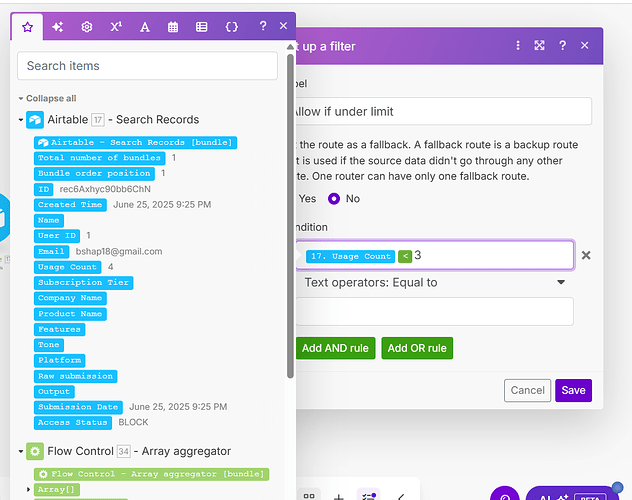Insert the ID field pill
This screenshot has height=500, width=632.
44,189
